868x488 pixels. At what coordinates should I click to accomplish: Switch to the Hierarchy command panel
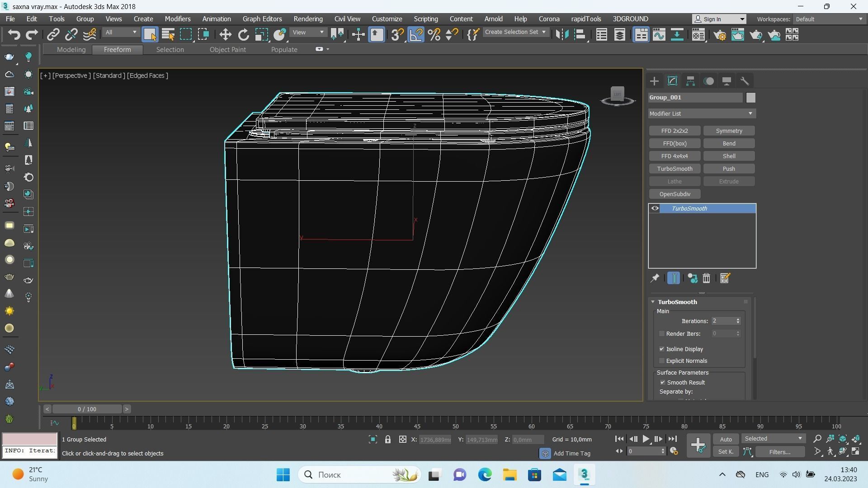tap(690, 81)
